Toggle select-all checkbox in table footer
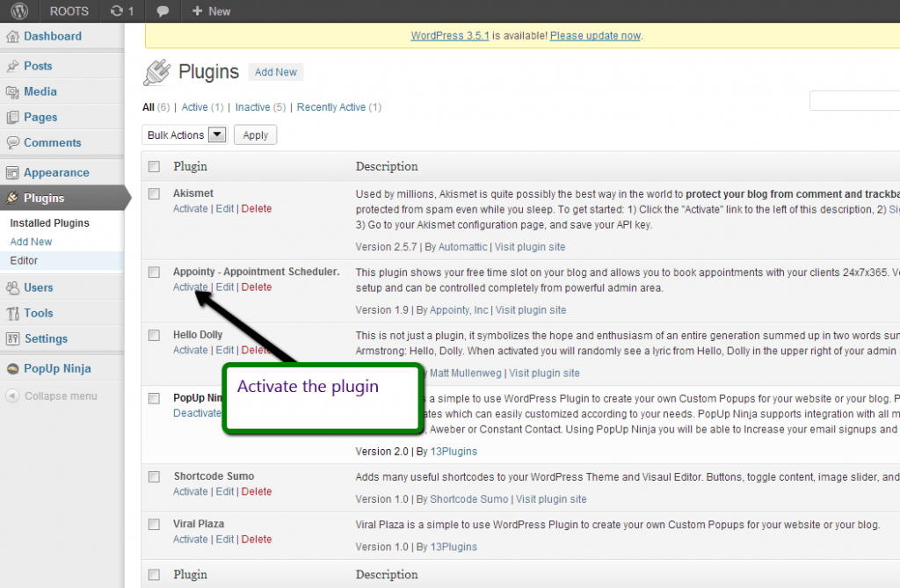This screenshot has height=588, width=900. [x=154, y=575]
